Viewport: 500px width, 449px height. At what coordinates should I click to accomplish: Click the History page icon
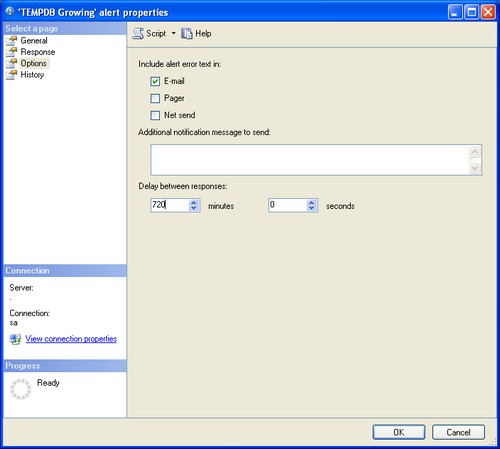12,75
